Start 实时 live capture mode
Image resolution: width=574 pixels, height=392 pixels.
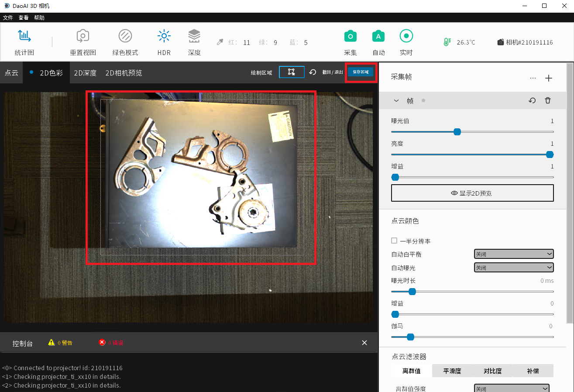click(x=406, y=42)
